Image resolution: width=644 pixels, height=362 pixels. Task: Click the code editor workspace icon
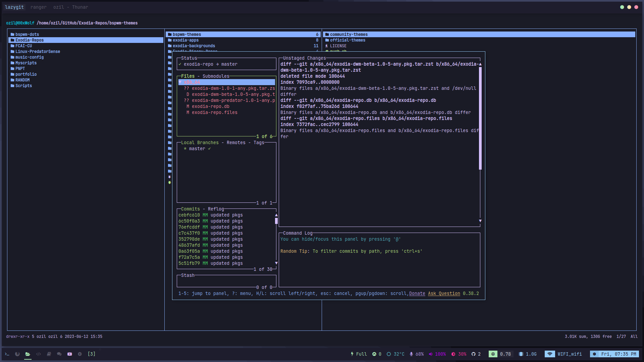coord(39,354)
